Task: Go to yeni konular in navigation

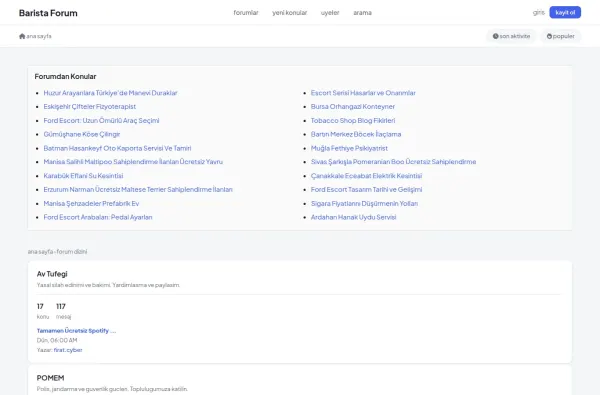Action: click(x=290, y=13)
